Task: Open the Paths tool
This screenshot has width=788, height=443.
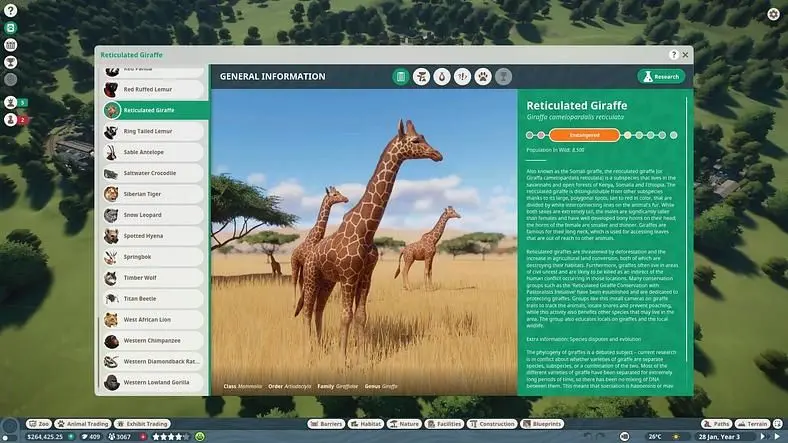Action: click(717, 424)
